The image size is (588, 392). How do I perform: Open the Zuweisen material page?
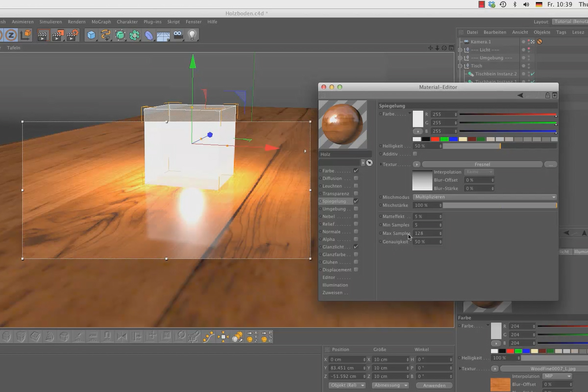coord(334,293)
